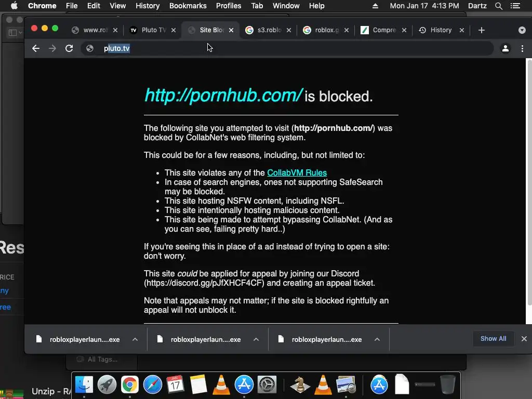Open Finder from the Dock
532x399 pixels.
tap(84, 385)
